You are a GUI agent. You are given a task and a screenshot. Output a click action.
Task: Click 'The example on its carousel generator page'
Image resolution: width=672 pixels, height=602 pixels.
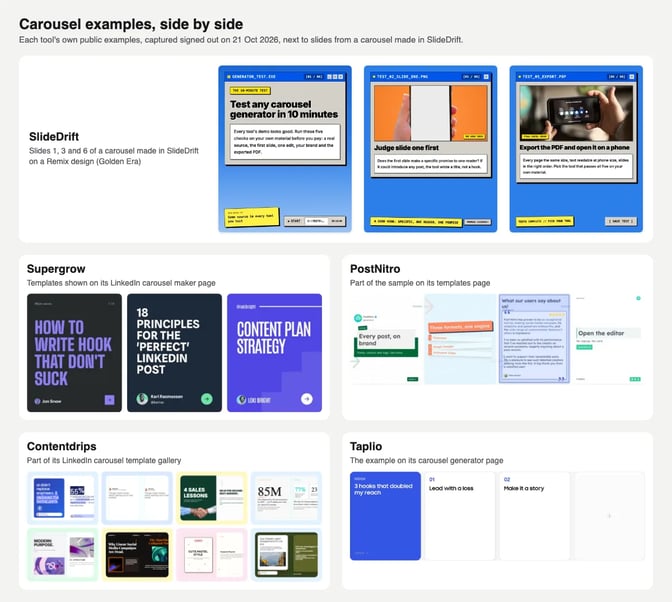point(426,461)
